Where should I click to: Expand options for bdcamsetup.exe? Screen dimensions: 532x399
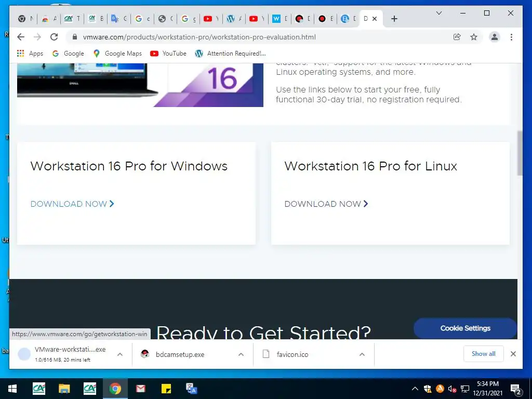click(x=241, y=354)
